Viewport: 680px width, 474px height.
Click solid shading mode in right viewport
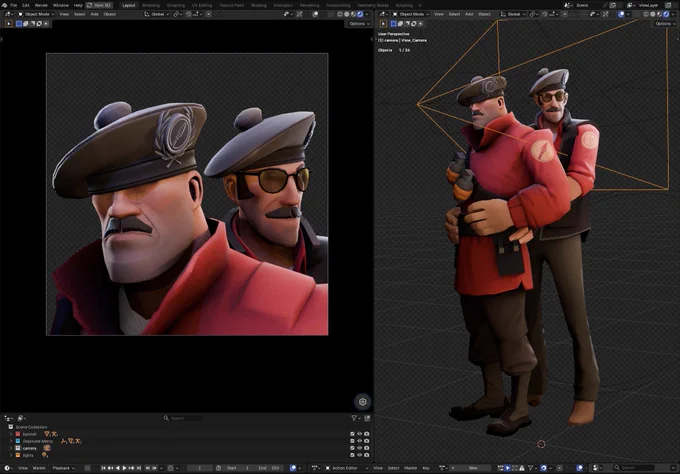click(653, 14)
